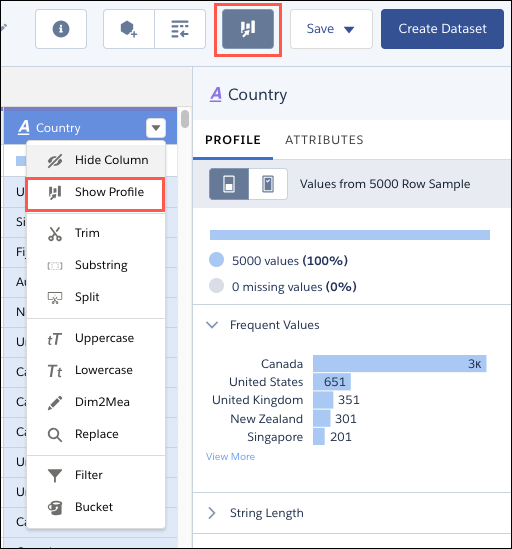Viewport: 512px width, 549px height.
Task: Click 'Values from 5000 Row Sample' label
Action: (385, 184)
